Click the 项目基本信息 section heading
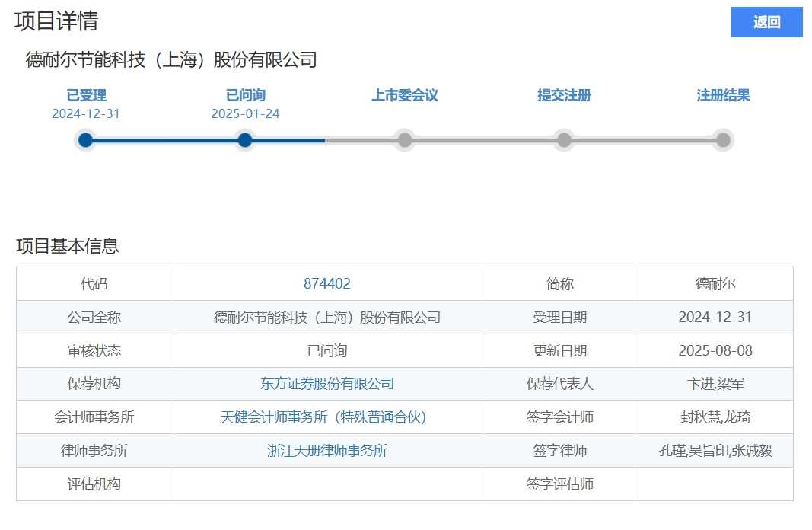The width and height of the screenshot is (812, 530). [68, 246]
